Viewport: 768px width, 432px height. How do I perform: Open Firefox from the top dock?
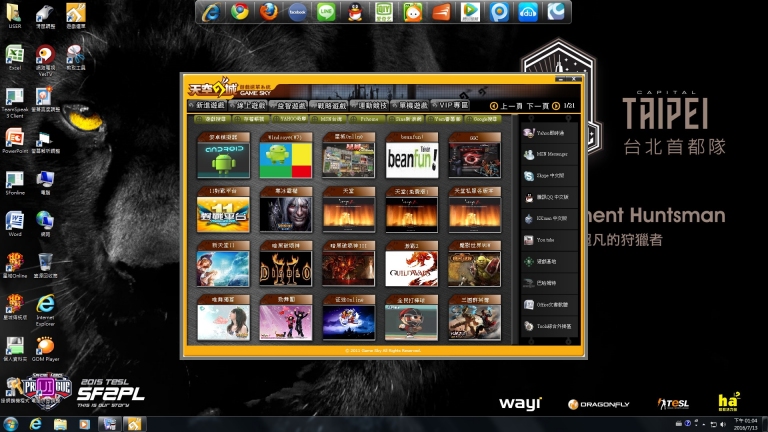268,12
